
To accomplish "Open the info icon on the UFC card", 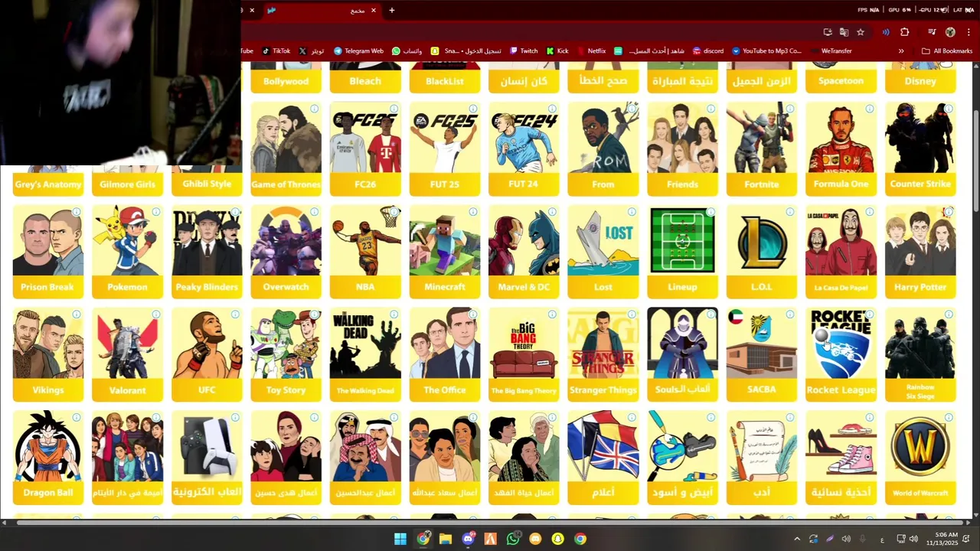I will (235, 315).
